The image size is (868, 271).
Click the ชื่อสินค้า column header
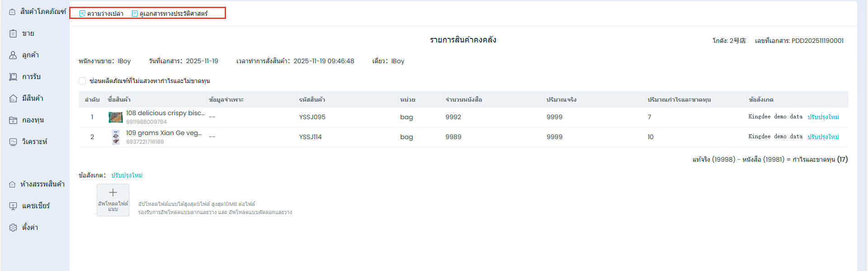click(119, 99)
